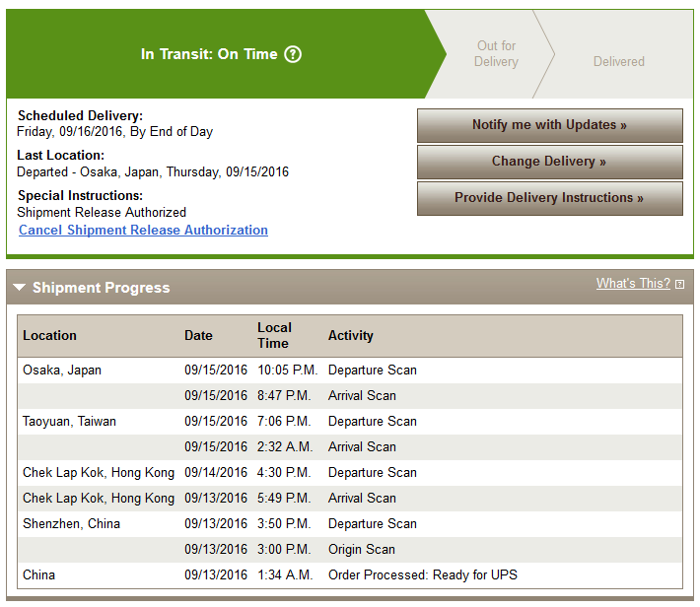
Task: Click the question mark help icon
Action: [293, 54]
